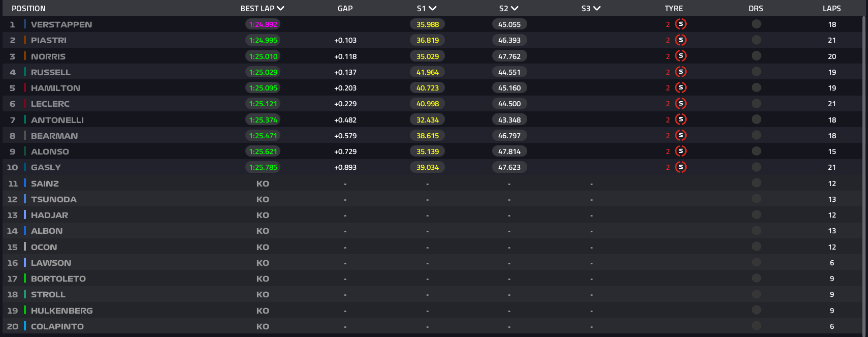Click the Laps column header
Image resolution: width=868 pixels, height=337 pixels.
[x=831, y=8]
